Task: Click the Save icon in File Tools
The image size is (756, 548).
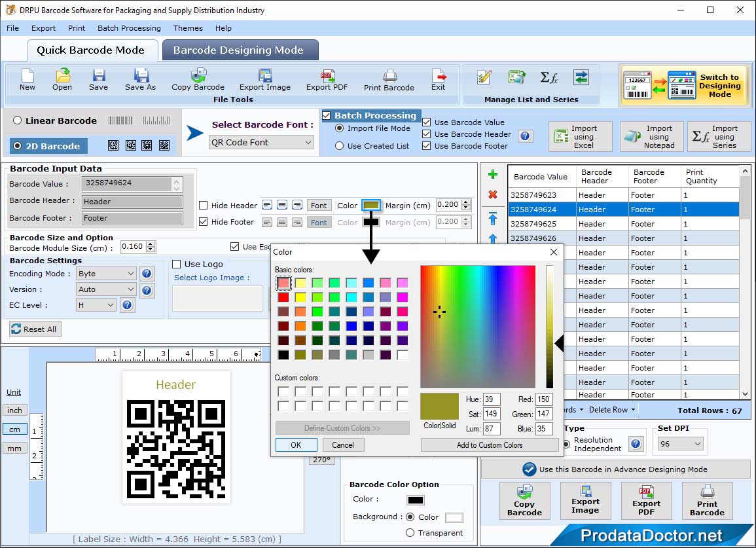Action: 98,79
